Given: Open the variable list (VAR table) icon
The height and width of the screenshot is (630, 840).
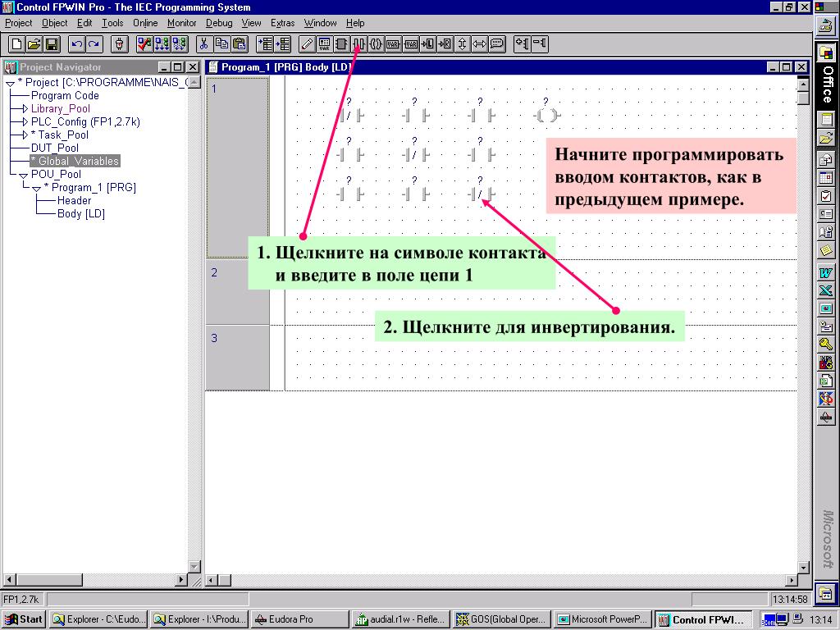Looking at the screenshot, I should (324, 44).
